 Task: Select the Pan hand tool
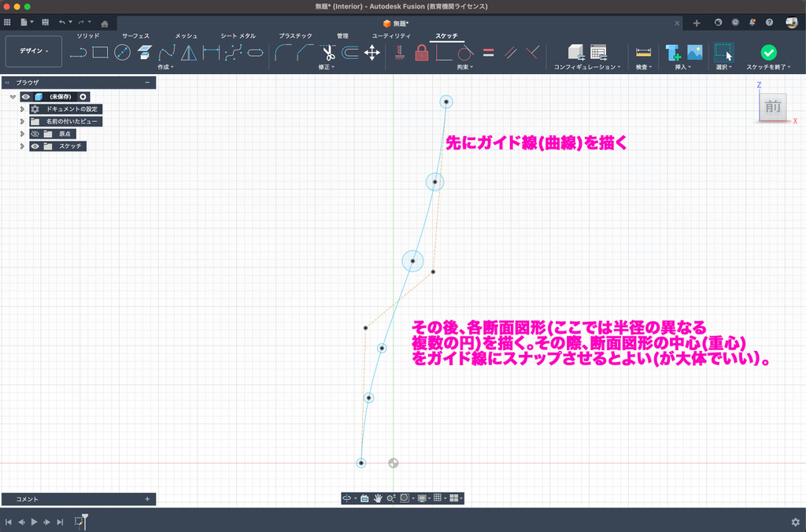(x=378, y=498)
